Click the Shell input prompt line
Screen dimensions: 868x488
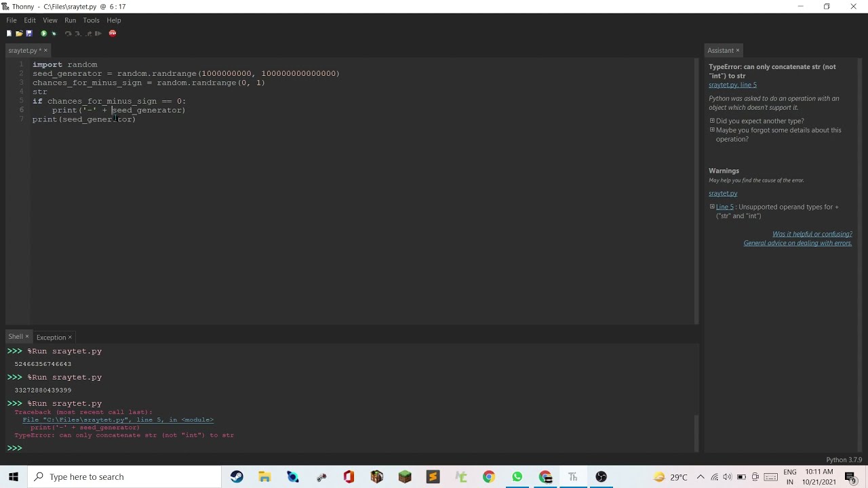349,448
